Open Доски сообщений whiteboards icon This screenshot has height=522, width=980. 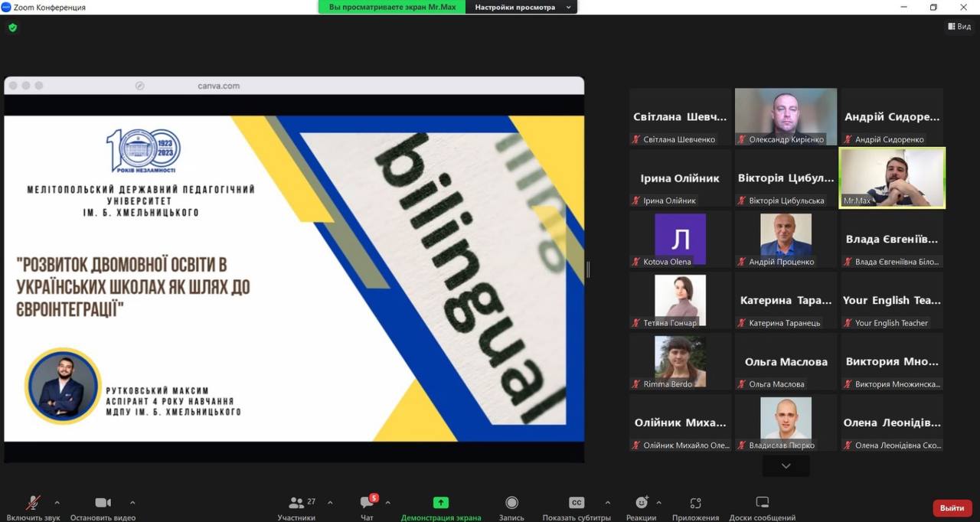[x=762, y=503]
